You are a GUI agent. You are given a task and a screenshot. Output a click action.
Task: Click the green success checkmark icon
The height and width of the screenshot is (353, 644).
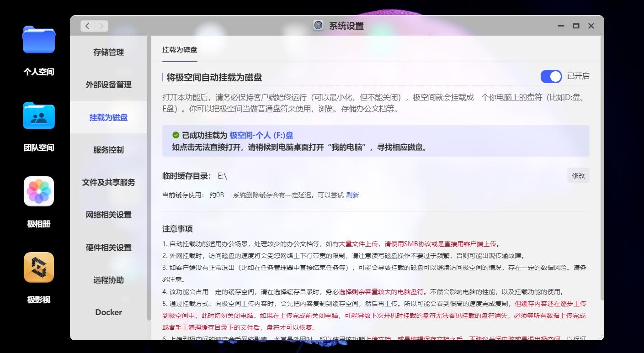(176, 135)
